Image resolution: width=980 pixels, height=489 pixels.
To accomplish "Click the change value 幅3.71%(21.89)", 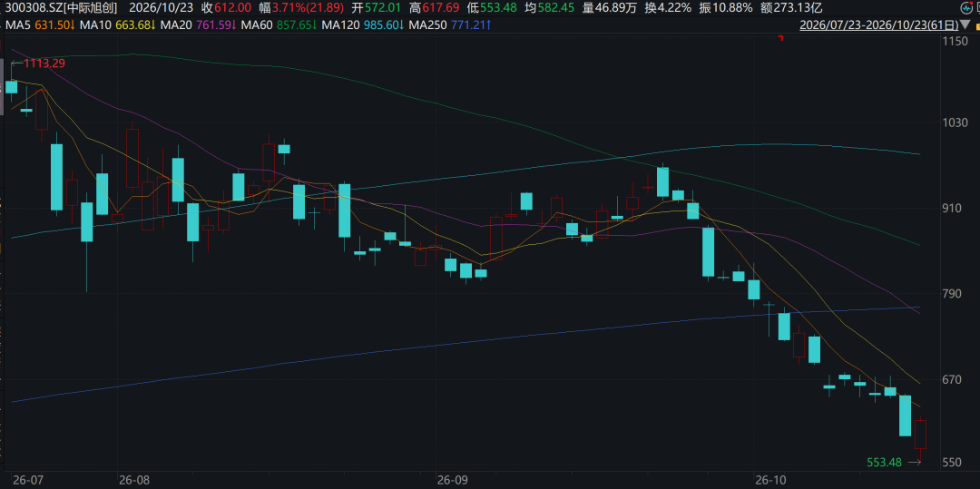I will 300,8.
